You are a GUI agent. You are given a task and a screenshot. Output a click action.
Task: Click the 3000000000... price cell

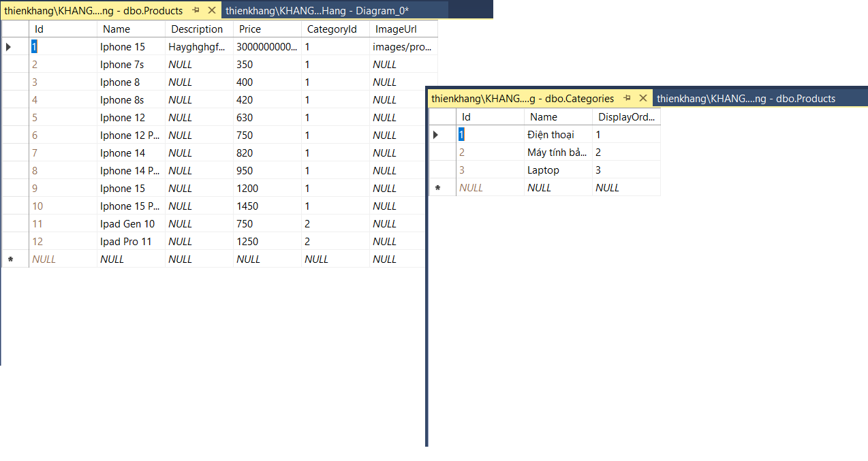click(267, 47)
